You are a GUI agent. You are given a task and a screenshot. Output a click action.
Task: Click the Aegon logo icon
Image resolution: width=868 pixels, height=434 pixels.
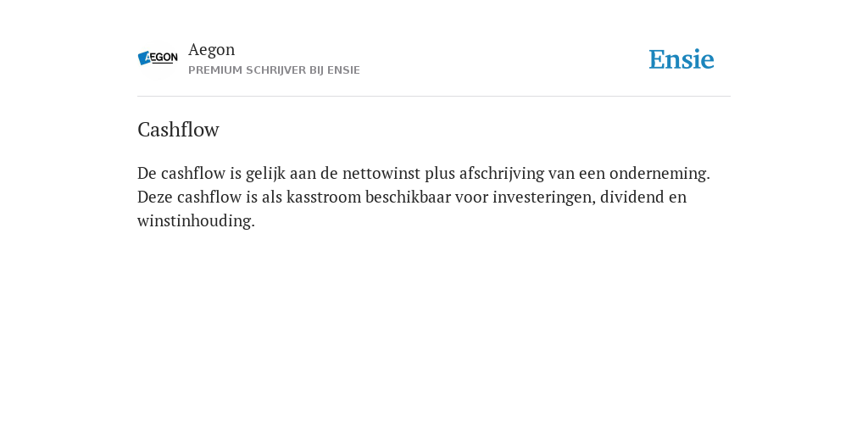pyautogui.click(x=158, y=58)
